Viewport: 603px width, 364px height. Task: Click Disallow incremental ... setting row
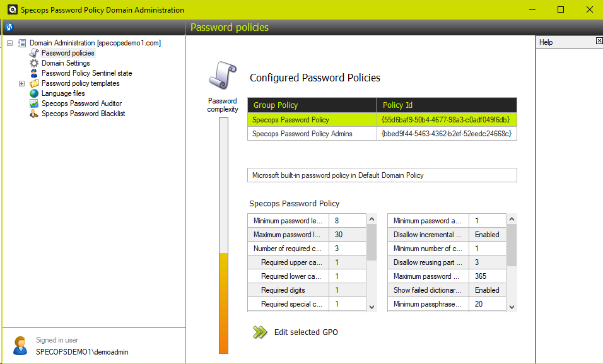447,234
